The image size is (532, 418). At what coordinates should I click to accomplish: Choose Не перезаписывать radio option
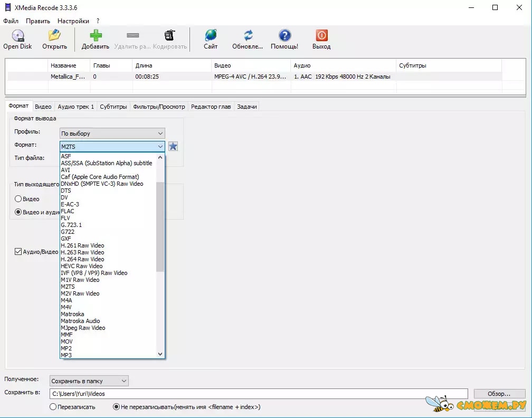(116, 406)
